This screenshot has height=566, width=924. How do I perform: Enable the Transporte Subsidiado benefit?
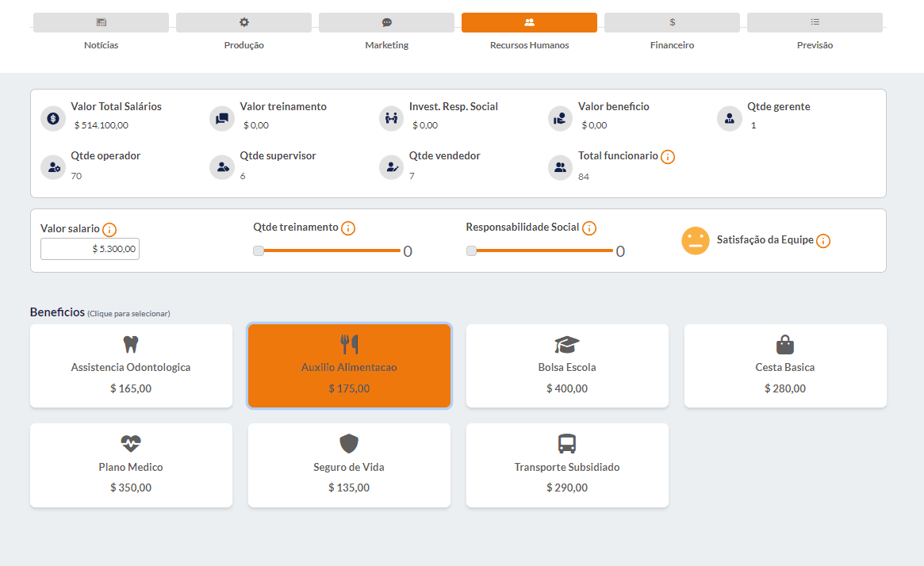[567, 465]
